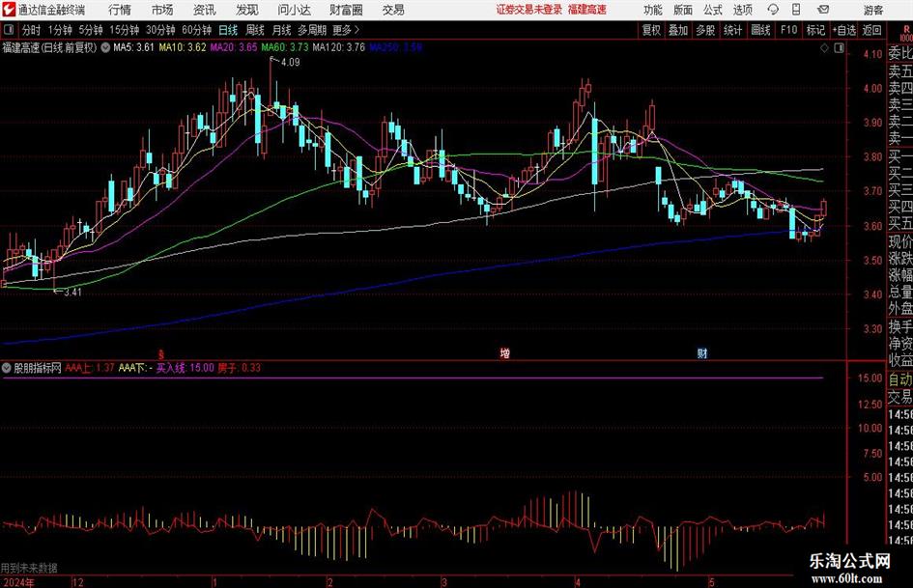The height and width of the screenshot is (588, 913).
Task: Click the MA10: 3.62 indicator label
Action: pos(183,47)
